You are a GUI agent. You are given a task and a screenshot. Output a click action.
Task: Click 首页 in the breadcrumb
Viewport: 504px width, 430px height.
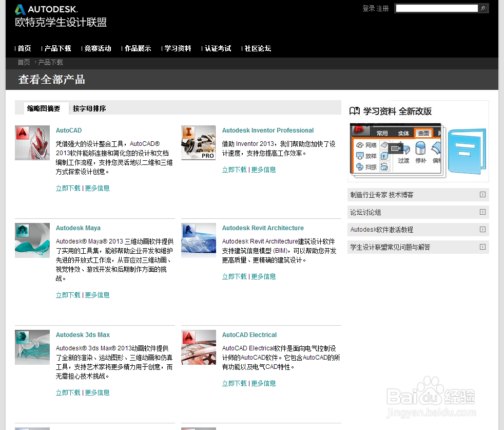(24, 63)
